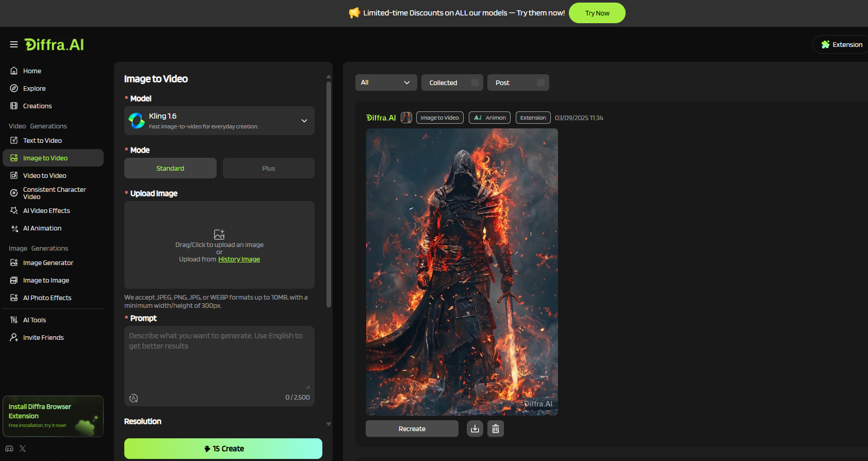Click the AI Tools icon

(x=14, y=320)
